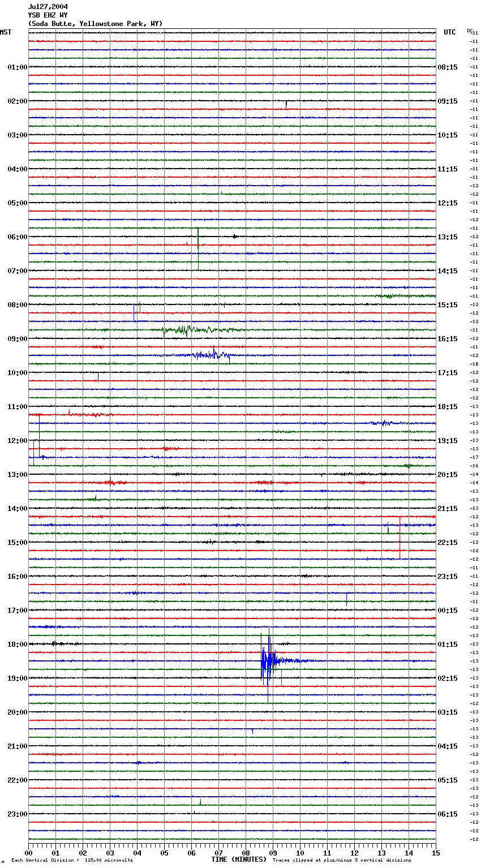This screenshot has height=868, width=481.
Task: Click the green vertical spike at 06:00
Action: tap(198, 248)
